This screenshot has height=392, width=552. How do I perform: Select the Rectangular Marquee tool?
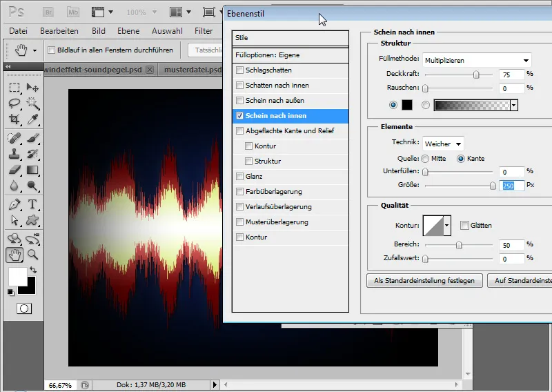click(14, 88)
